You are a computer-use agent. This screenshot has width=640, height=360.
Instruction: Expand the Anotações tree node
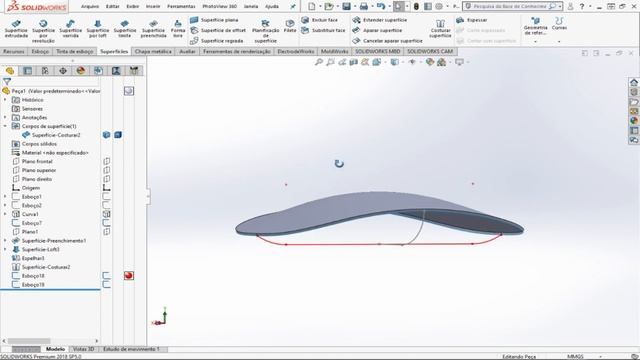pos(5,118)
